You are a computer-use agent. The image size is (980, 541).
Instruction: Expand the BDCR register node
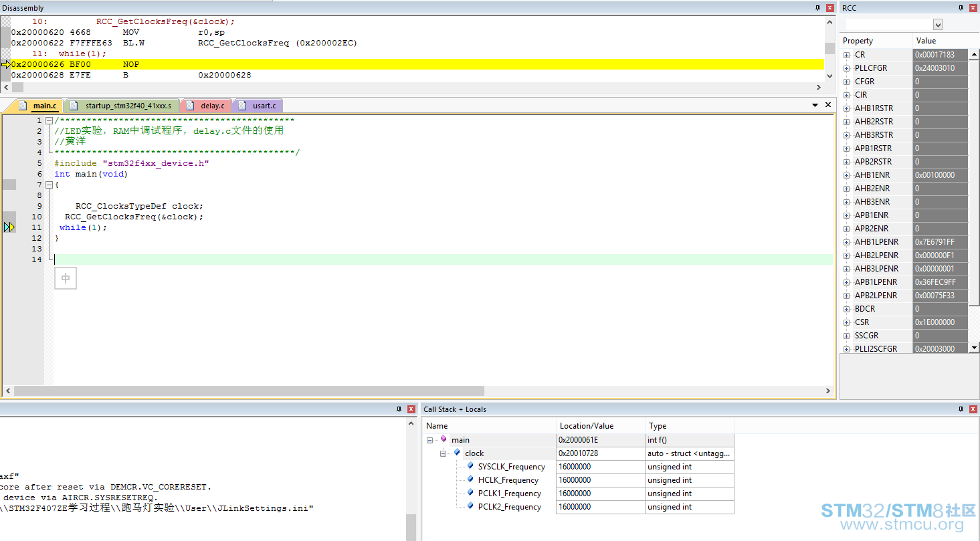click(x=846, y=309)
